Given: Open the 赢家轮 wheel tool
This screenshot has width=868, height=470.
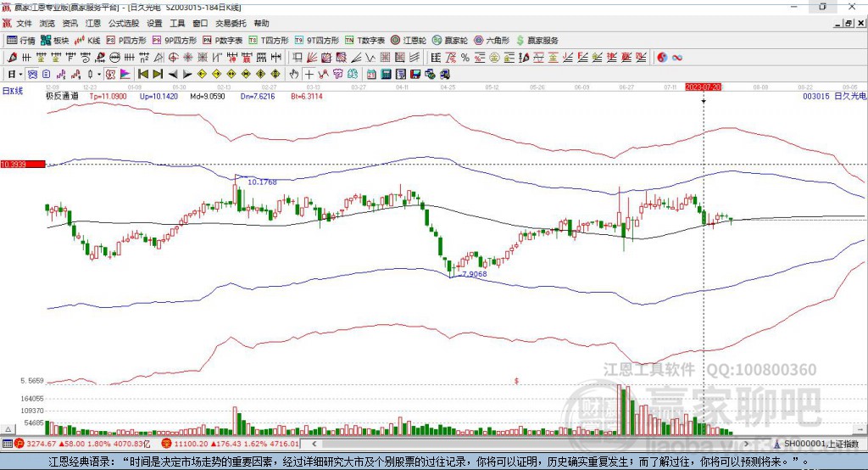Looking at the screenshot, I should [x=450, y=41].
